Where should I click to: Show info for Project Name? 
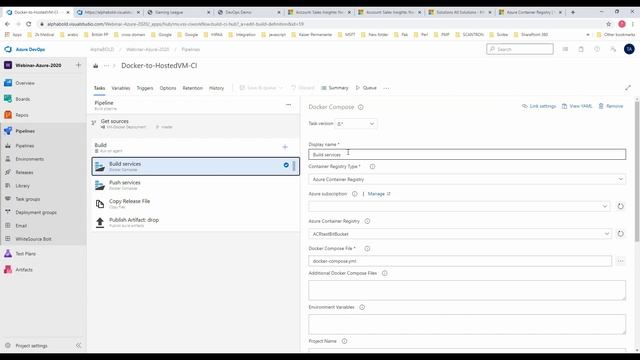tap(344, 341)
